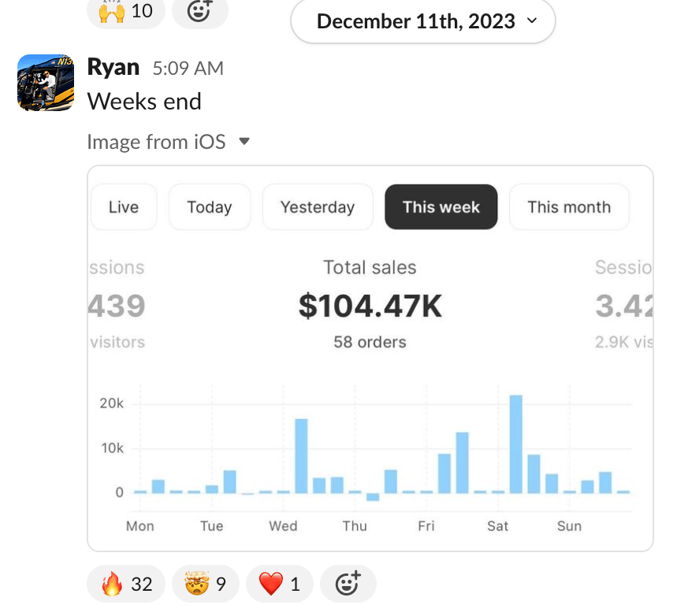Click the tall Wednesday bar in chart
The image size is (673, 616).
click(301, 455)
